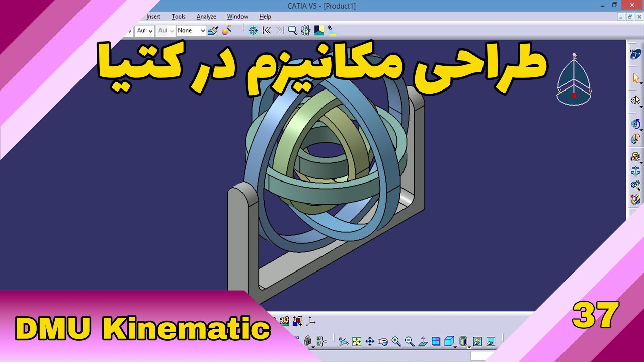Open the Analyze menu
The width and height of the screenshot is (644, 362).
(x=206, y=17)
